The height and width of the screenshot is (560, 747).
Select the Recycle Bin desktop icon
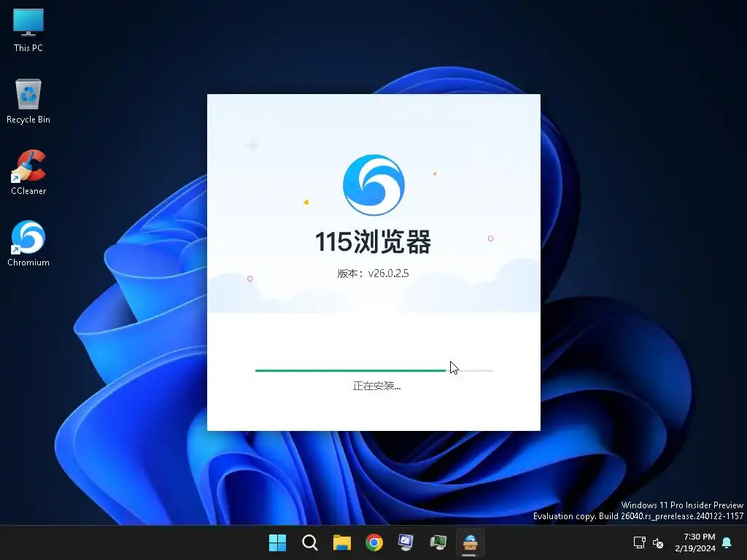[x=28, y=101]
